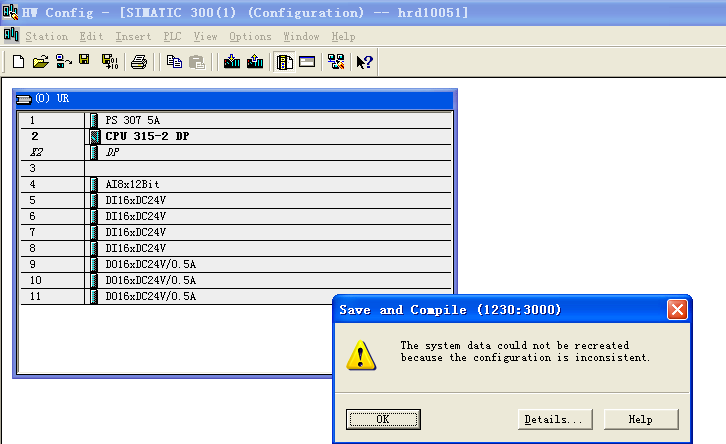Viewport: 726px width, 444px height.
Task: Click the error message text in dialog
Action: point(526,351)
